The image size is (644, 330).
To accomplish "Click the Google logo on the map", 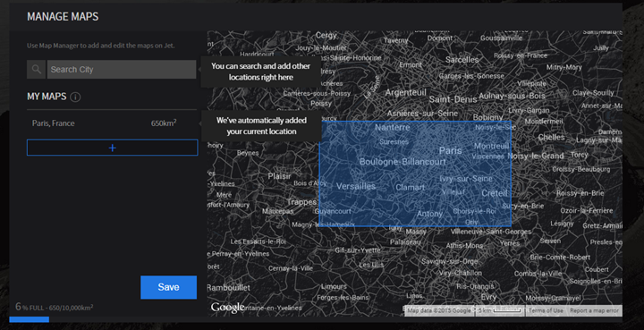I will (227, 308).
